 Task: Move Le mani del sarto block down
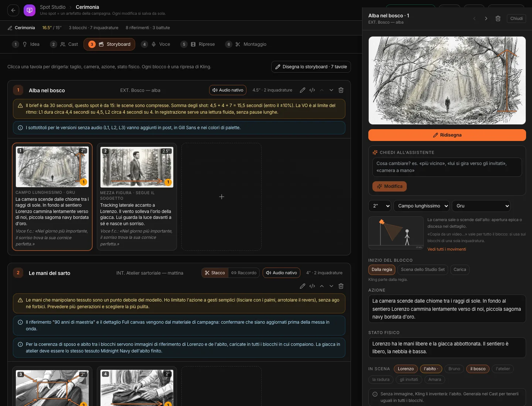(331, 286)
